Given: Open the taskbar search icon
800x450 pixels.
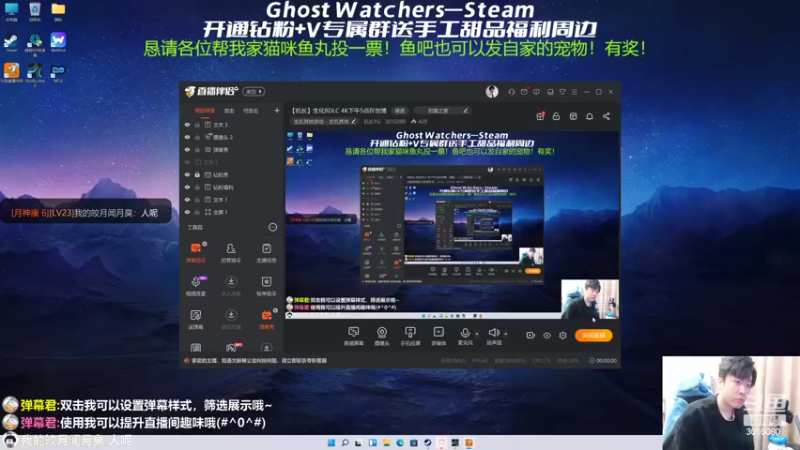Looking at the screenshot, I should 345,442.
